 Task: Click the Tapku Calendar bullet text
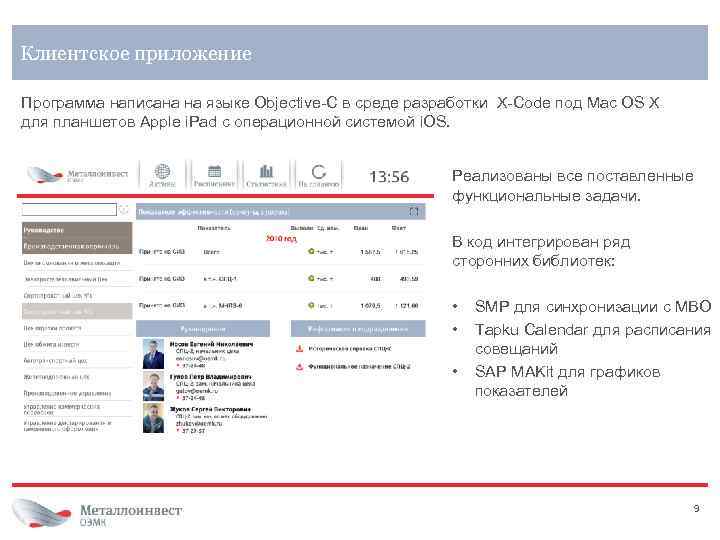593,339
